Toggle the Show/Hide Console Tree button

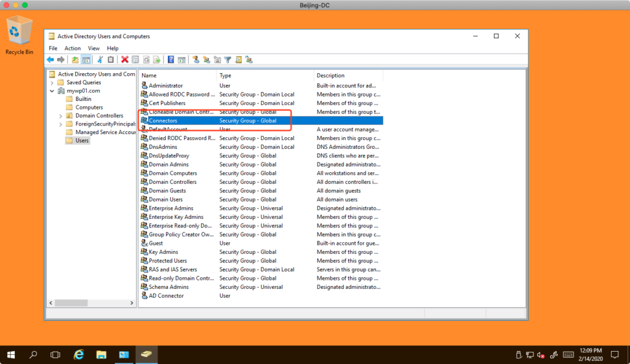coord(86,60)
